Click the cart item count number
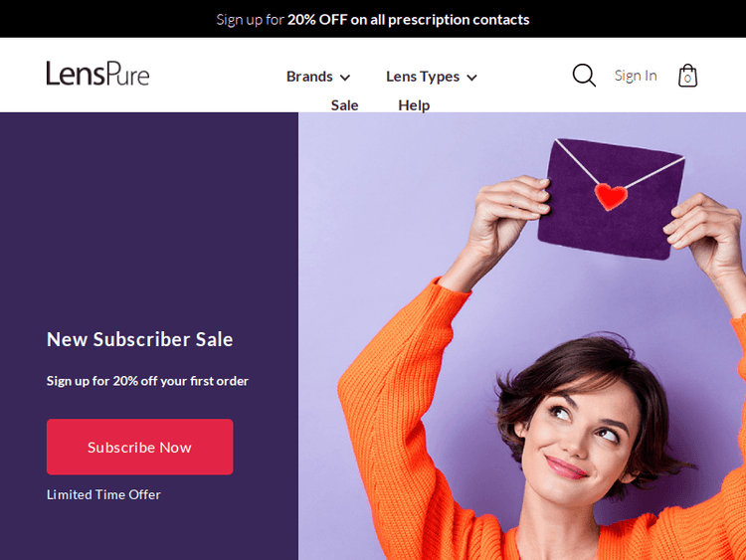Image resolution: width=746 pixels, height=560 pixels. 687,79
